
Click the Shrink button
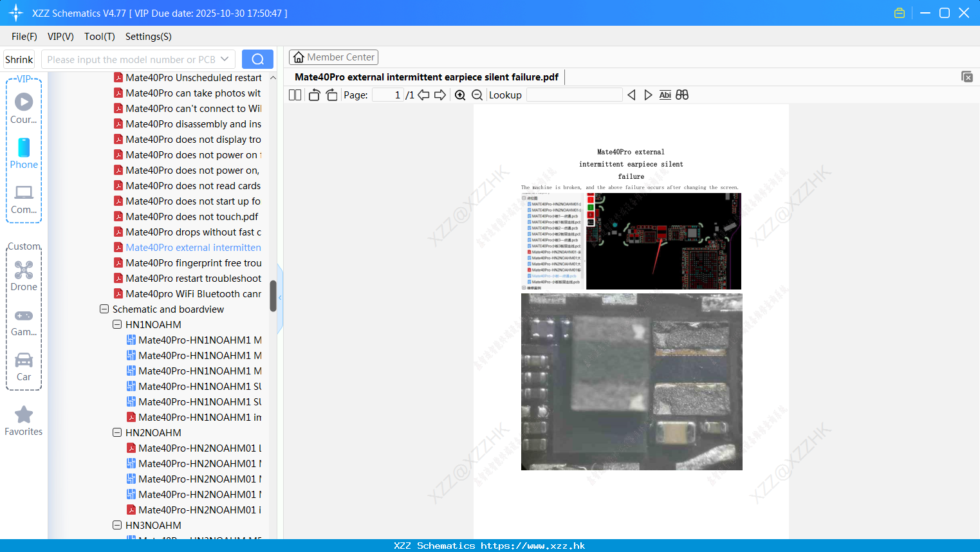[19, 59]
